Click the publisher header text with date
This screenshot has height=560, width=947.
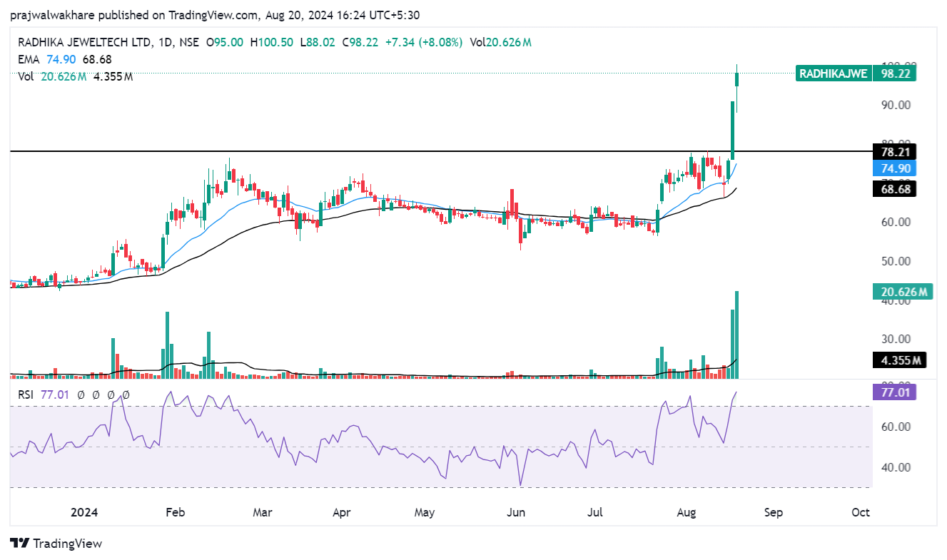(213, 14)
